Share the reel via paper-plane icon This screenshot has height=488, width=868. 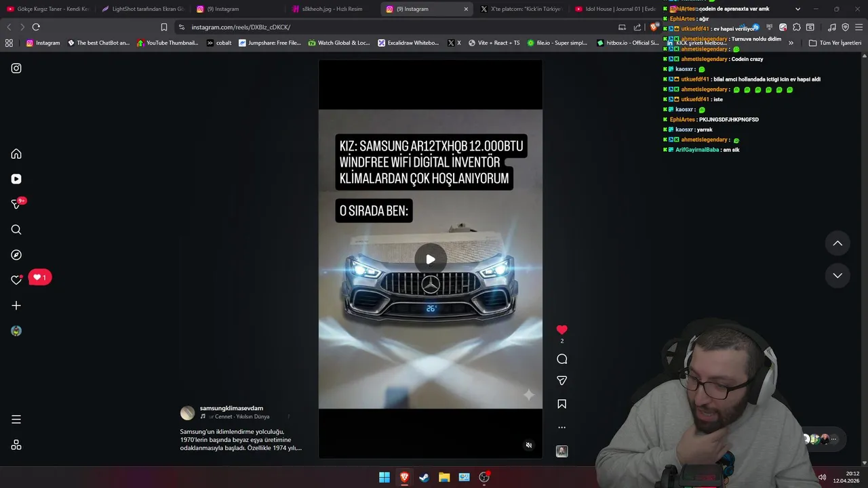tap(561, 381)
